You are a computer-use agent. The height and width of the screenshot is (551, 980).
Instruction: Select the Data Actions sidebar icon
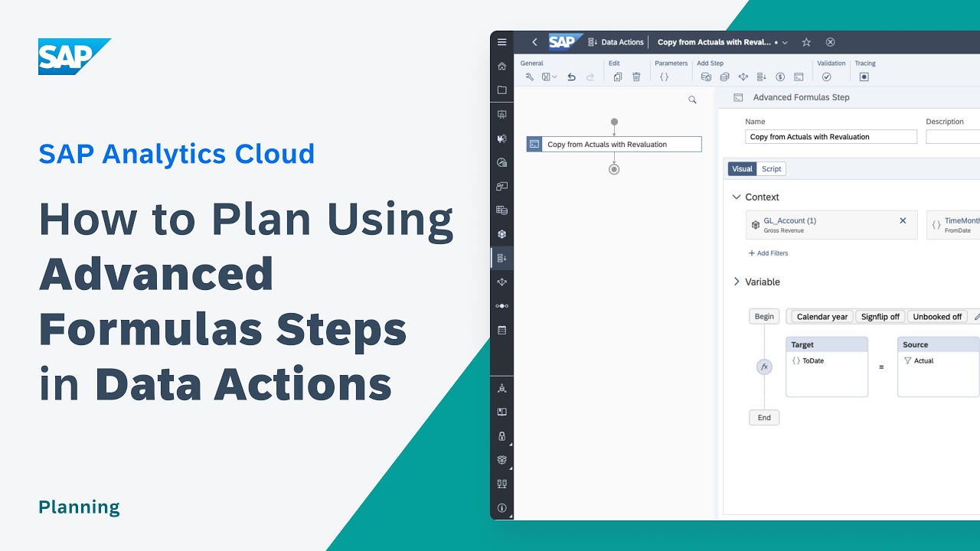pos(501,258)
